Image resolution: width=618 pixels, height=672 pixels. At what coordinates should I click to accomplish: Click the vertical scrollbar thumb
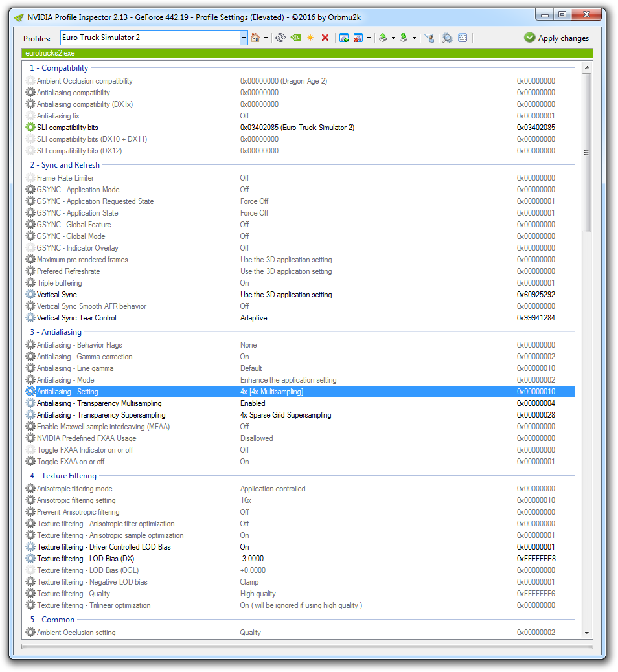(587, 153)
